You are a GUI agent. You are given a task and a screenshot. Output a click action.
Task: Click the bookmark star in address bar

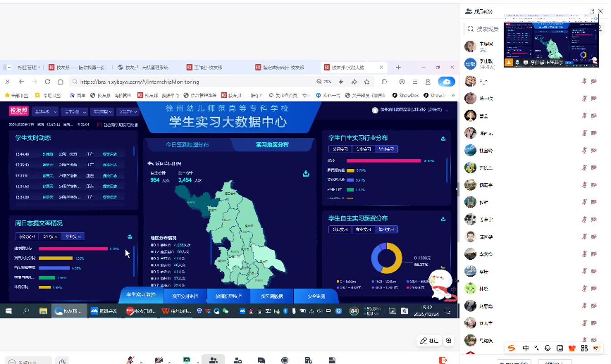pos(367,82)
